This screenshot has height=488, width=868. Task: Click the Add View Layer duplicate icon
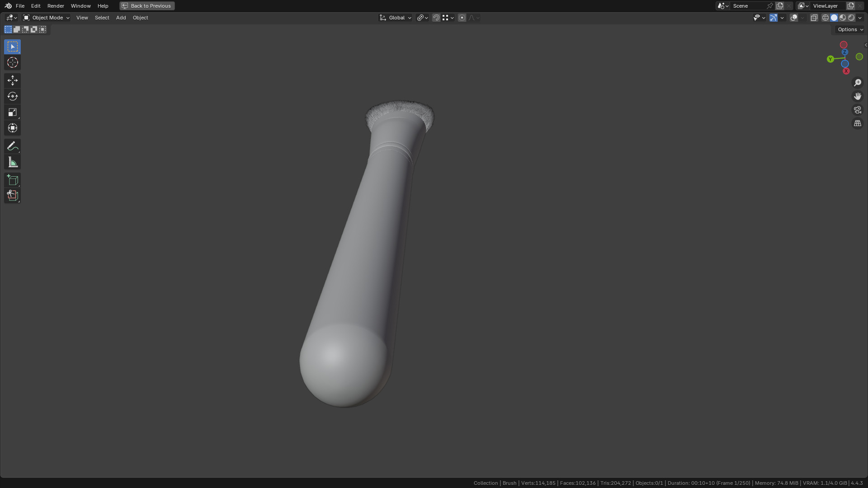coord(850,6)
